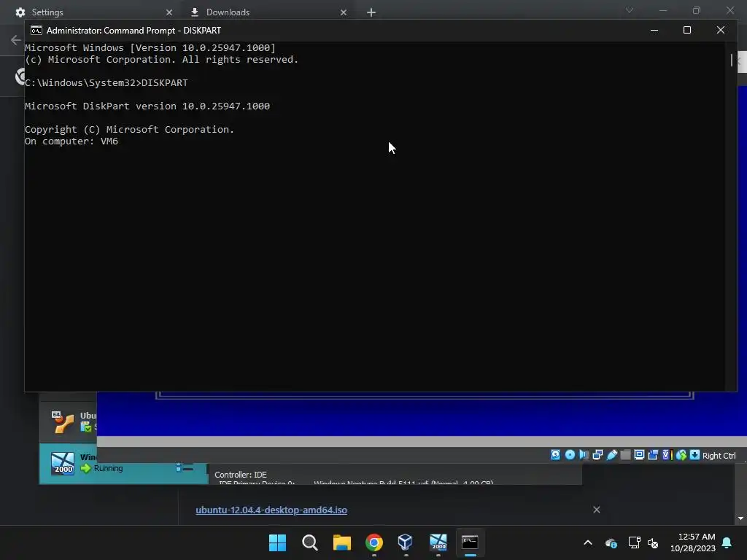Minimize the Command Prompt window
This screenshot has width=747, height=560.
654,30
